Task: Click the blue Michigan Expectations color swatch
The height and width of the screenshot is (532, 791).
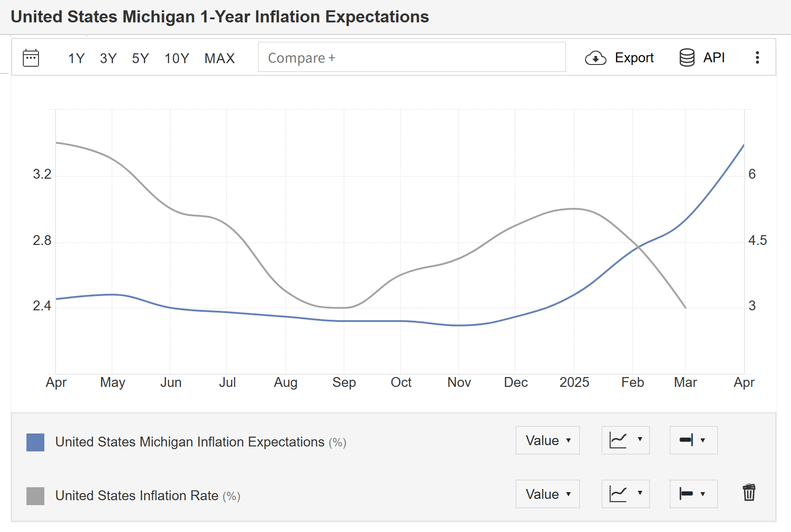Action: coord(35,442)
